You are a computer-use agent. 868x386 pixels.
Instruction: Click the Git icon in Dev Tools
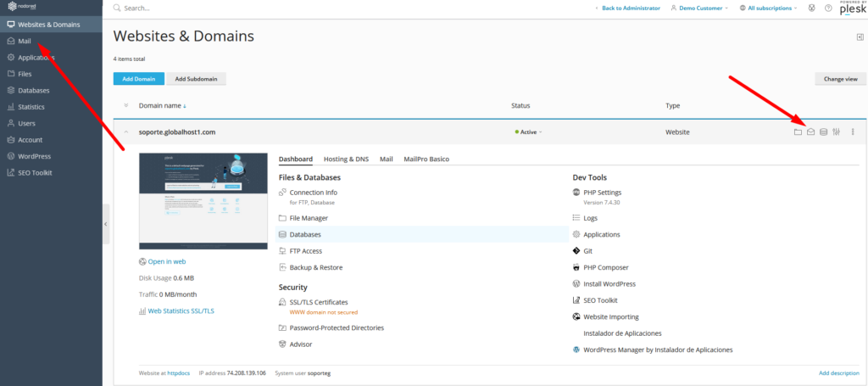click(x=576, y=251)
